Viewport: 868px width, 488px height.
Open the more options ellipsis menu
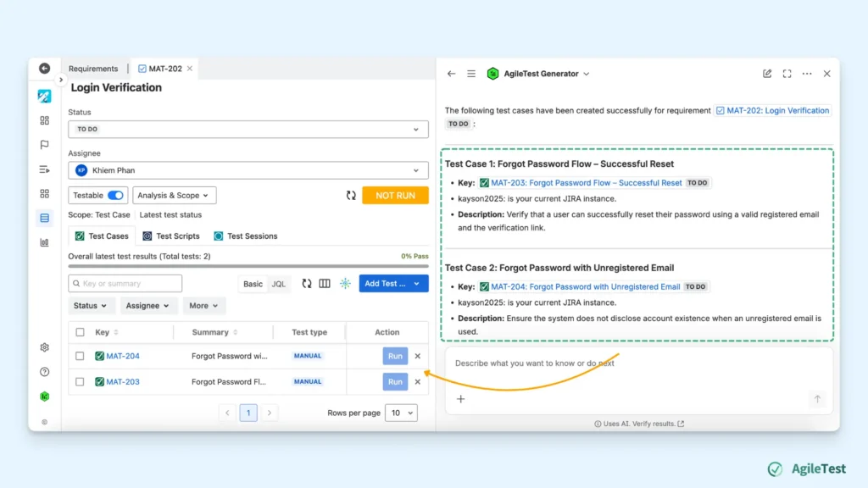807,74
